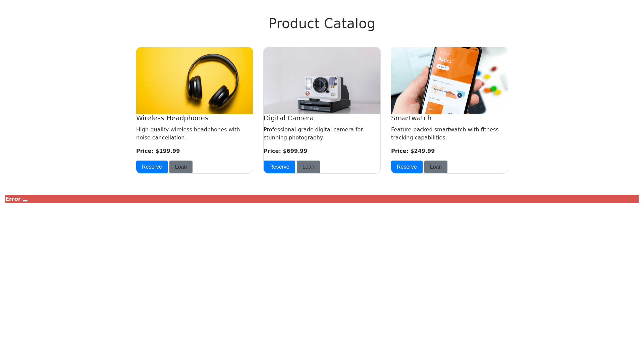Click the Wireless Headphones title

(172, 118)
